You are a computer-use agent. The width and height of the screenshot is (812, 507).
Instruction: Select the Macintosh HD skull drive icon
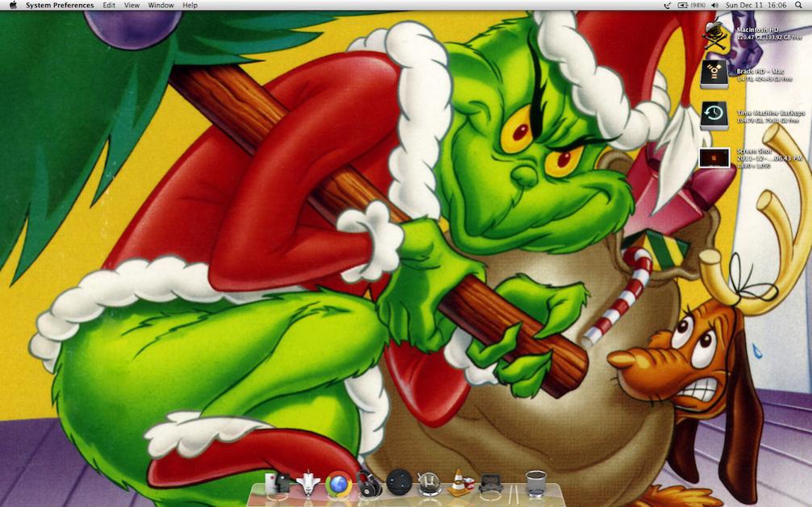714,35
